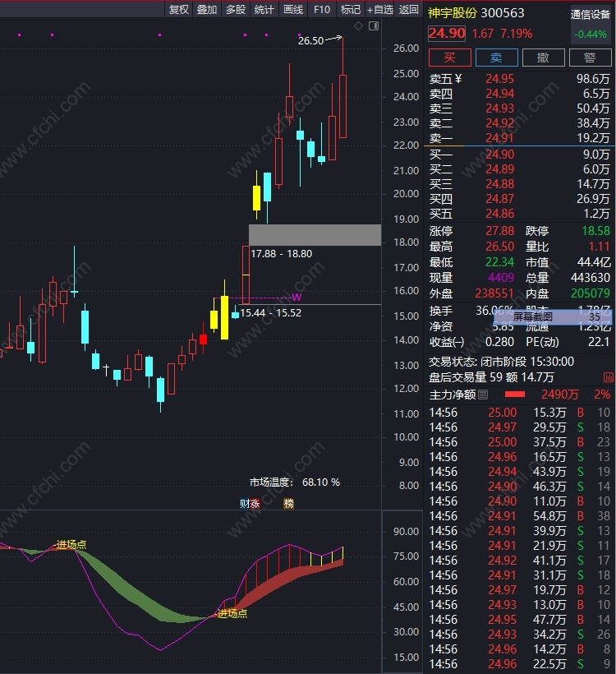The width and height of the screenshot is (616, 674).
Task: Click the 市值 value 44.4亿
Action: [594, 261]
